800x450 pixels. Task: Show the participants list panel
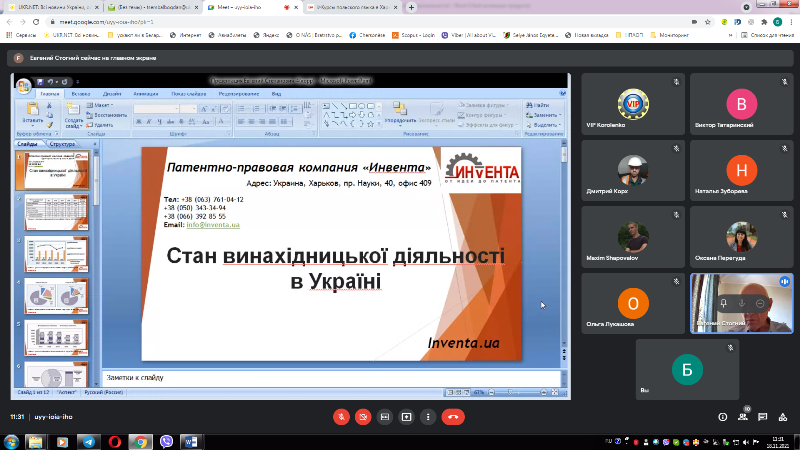pos(745,416)
